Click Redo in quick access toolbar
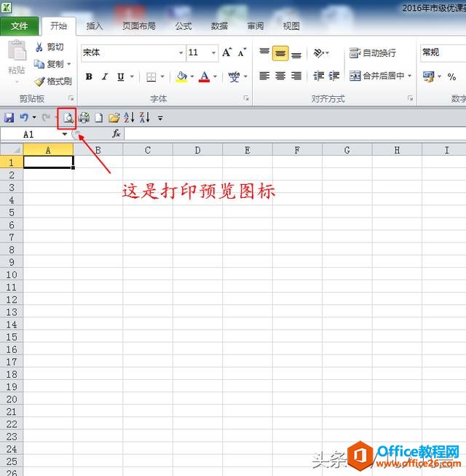The image size is (466, 476). click(x=46, y=117)
